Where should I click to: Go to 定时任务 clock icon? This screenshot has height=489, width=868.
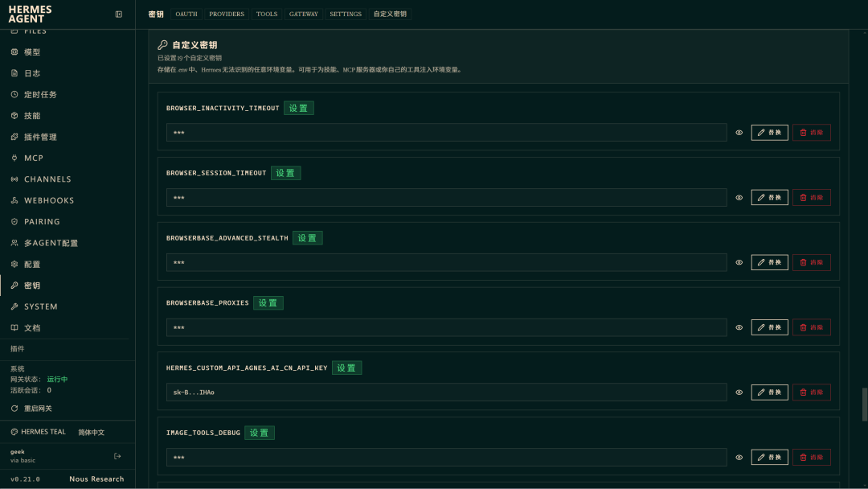[14, 95]
